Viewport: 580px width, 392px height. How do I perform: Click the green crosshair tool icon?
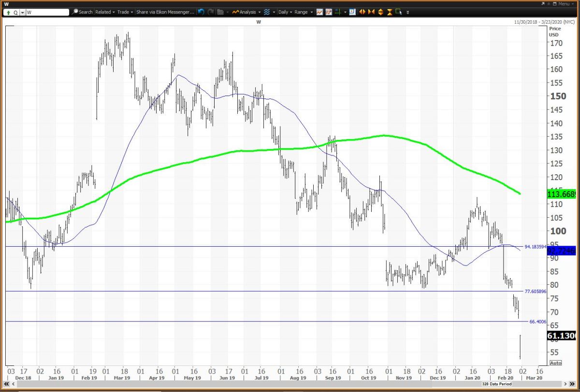coord(339,12)
